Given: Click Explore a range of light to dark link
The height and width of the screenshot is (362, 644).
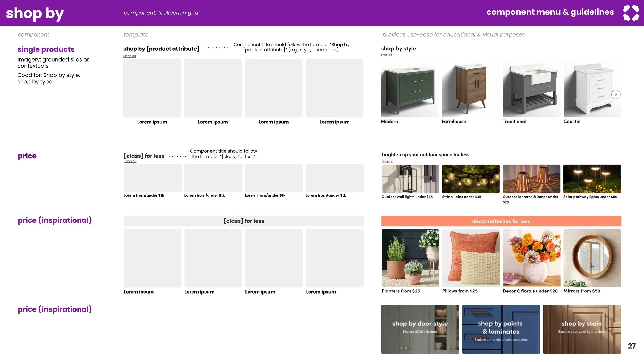Looking at the screenshot, I should pyautogui.click(x=581, y=332).
